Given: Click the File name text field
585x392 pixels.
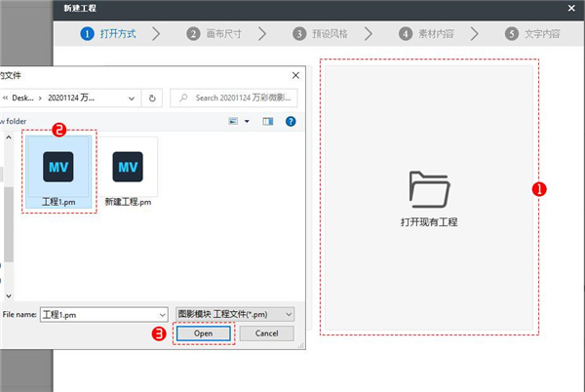Looking at the screenshot, I should (x=105, y=314).
